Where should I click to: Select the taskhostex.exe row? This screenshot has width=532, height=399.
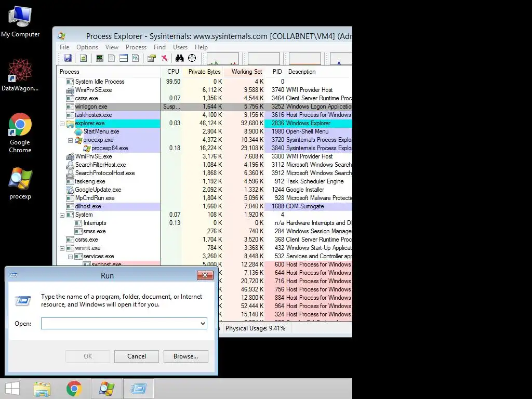pyautogui.click(x=204, y=115)
